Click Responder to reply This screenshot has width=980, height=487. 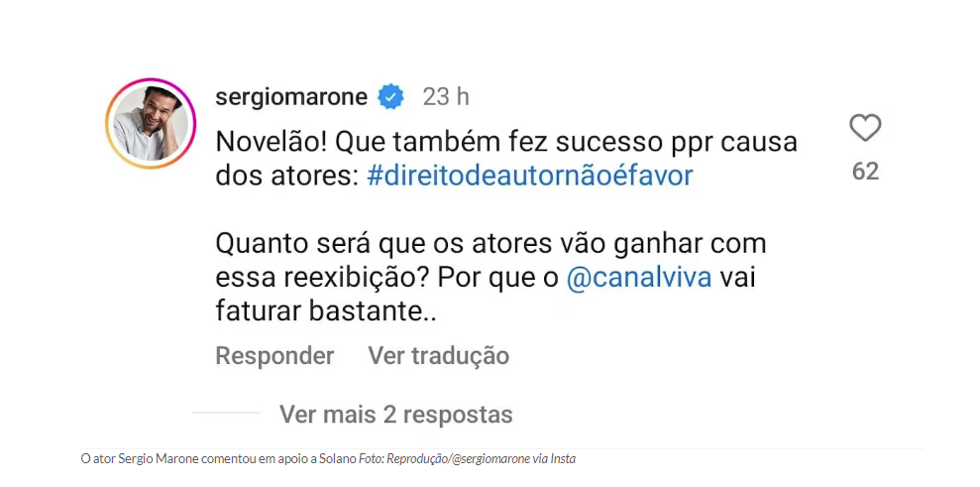click(x=275, y=356)
